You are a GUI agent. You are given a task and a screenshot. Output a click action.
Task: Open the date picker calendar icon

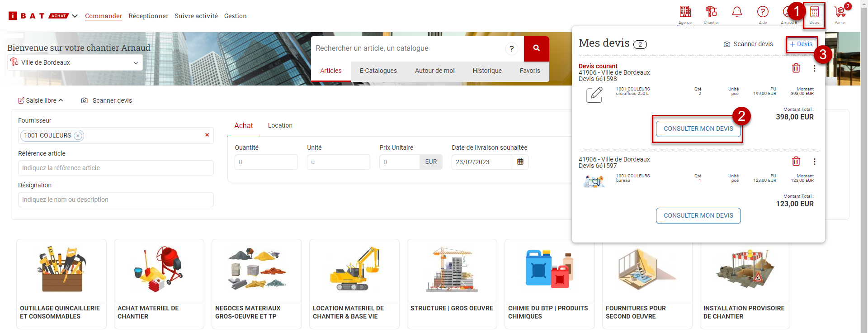[520, 162]
